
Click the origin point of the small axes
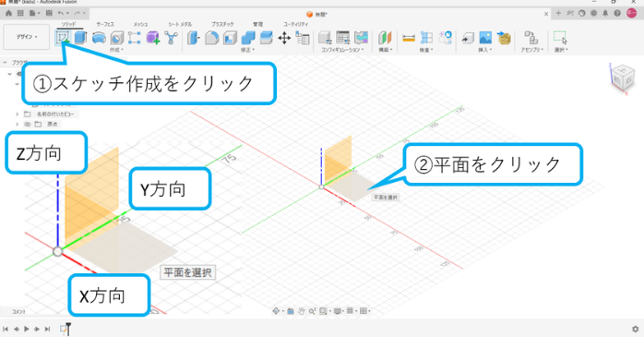(321, 187)
